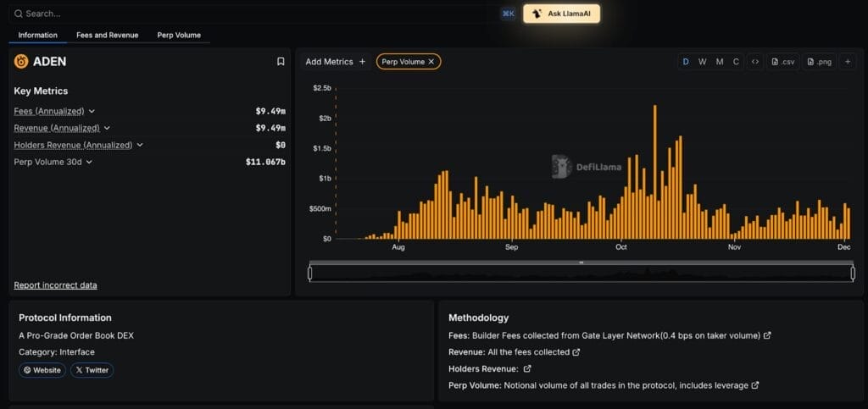
Task: Switch to the Fees and Revenue tab
Action: click(x=108, y=36)
